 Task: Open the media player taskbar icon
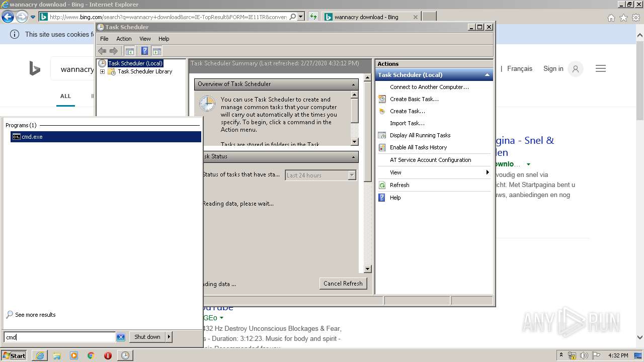[x=74, y=355]
